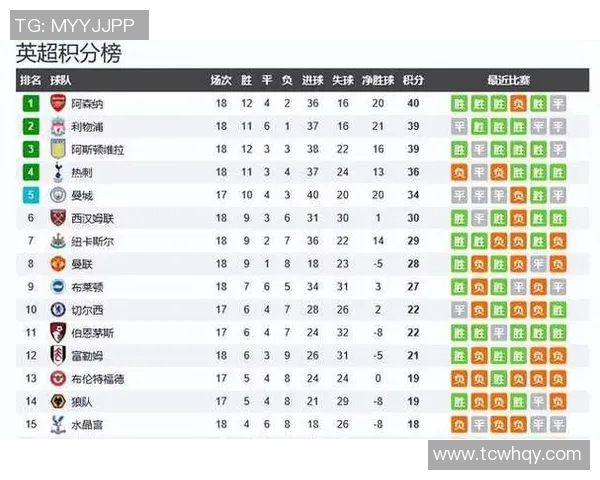Open the Manchester City crest icon
Image resolution: width=600 pixels, height=480 pixels.
(58, 195)
